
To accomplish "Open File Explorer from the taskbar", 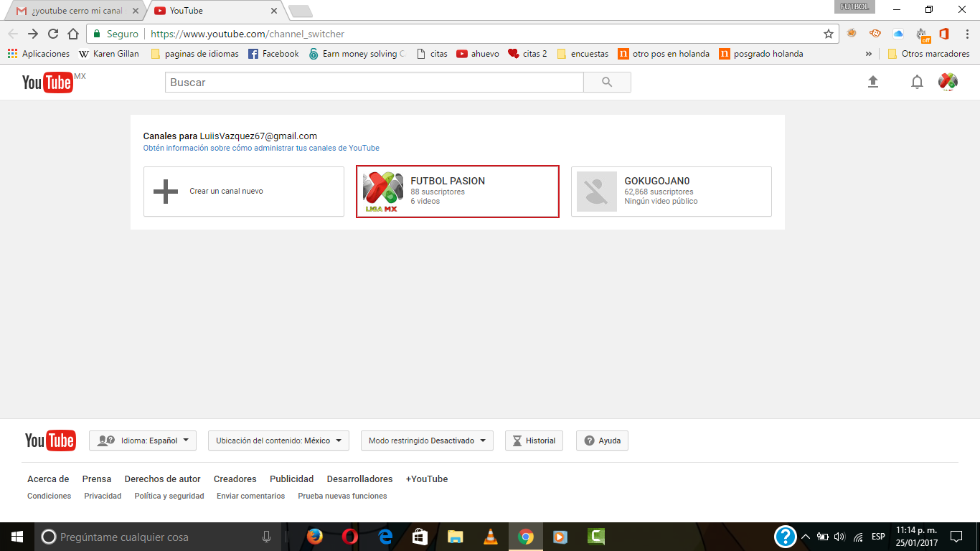I will pos(456,537).
